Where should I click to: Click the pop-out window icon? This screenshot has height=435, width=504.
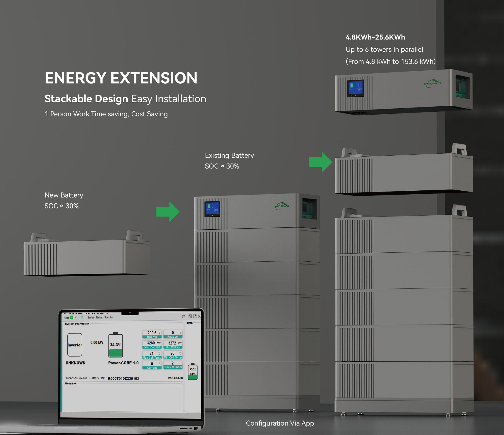pos(195,316)
